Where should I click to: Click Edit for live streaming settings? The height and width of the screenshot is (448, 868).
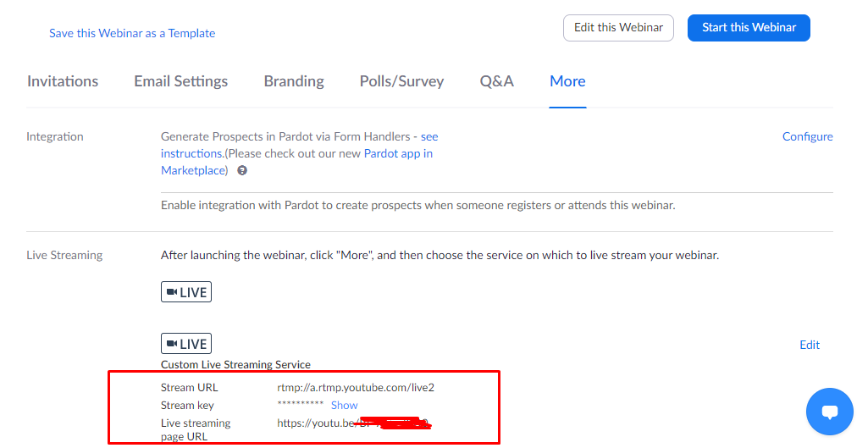810,345
